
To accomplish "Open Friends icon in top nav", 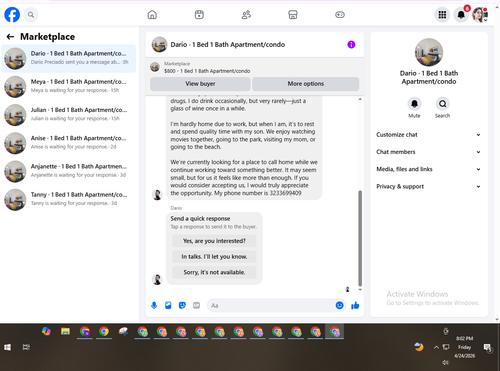I will point(246,15).
